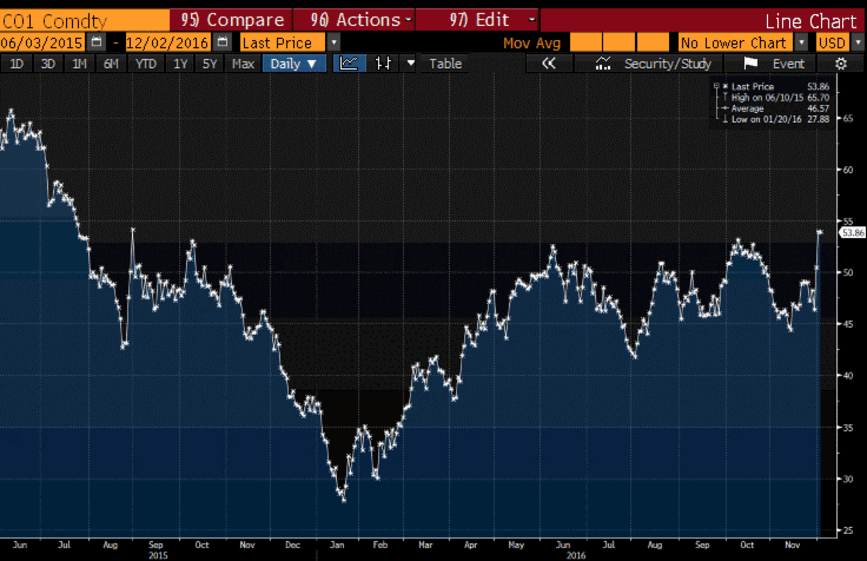
Task: Open the Edit menu
Action: (x=477, y=20)
